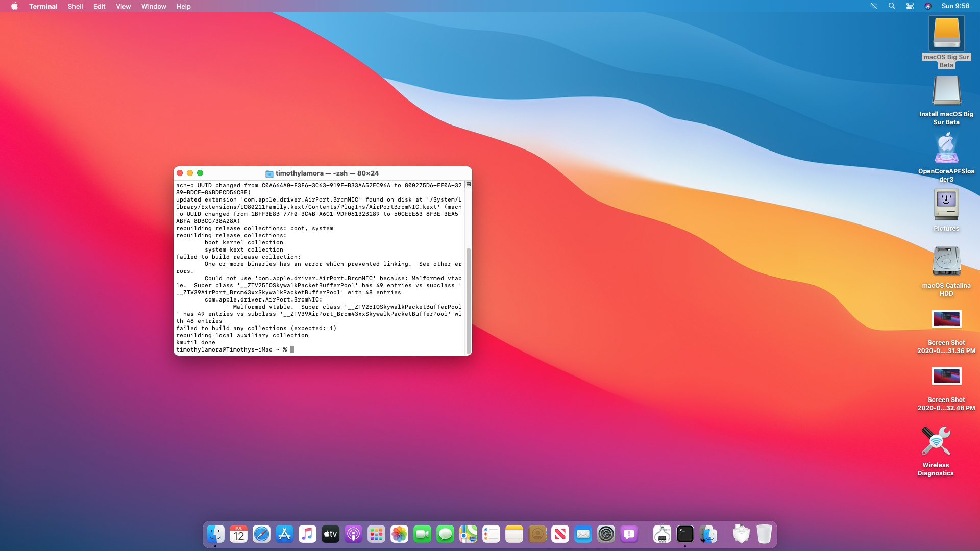Open the Window menu in the menu bar
980x551 pixels.
point(154,6)
